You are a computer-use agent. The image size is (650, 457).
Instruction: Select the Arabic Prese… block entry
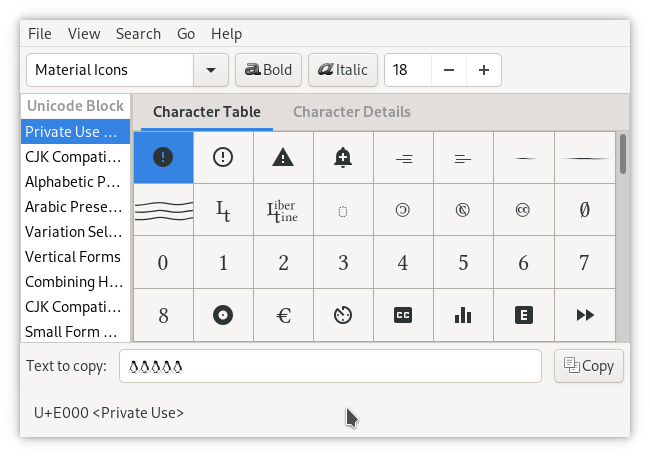point(75,207)
